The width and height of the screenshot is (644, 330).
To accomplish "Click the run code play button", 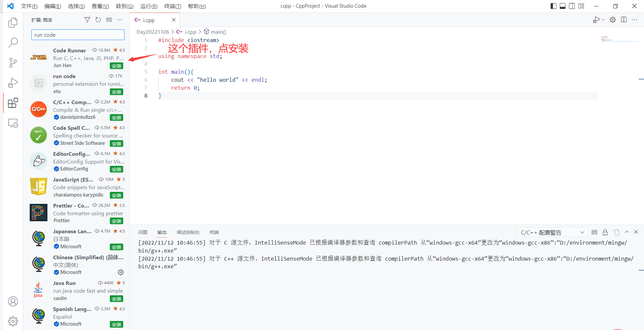I will [x=596, y=20].
